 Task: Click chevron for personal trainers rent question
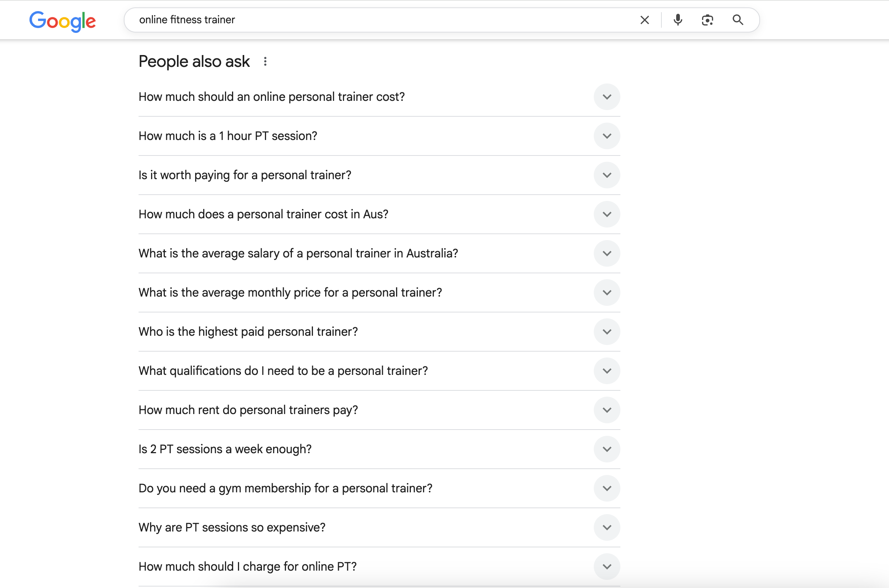coord(607,410)
